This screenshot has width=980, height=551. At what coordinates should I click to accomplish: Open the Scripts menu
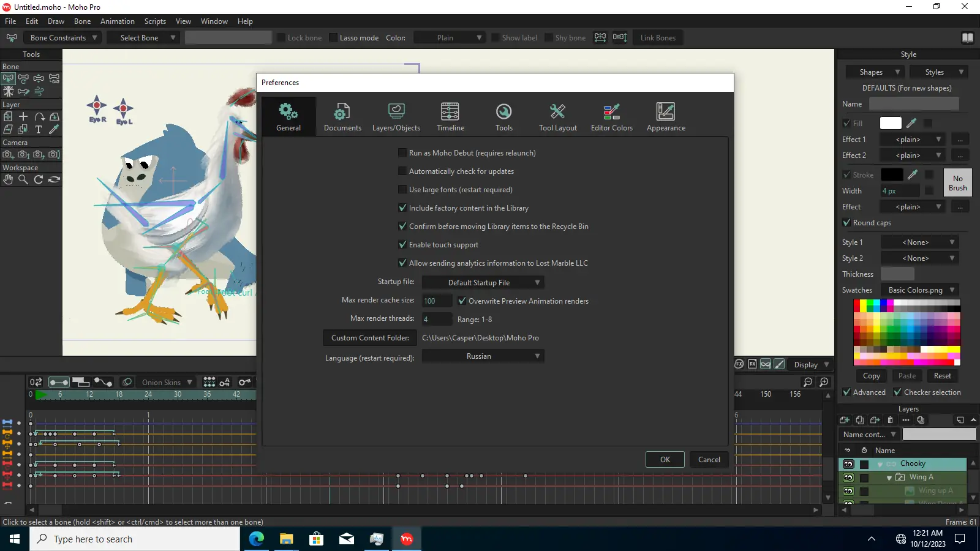pyautogui.click(x=155, y=21)
